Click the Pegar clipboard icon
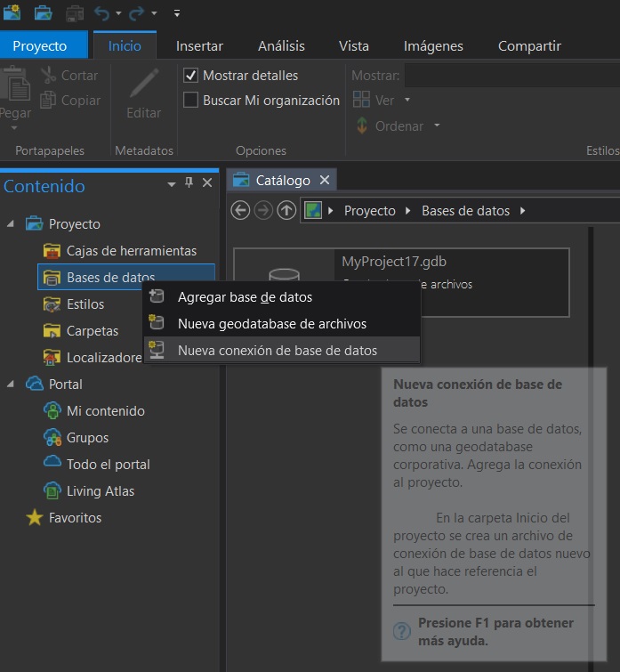Viewport: 620px width, 672px height. coord(14,84)
